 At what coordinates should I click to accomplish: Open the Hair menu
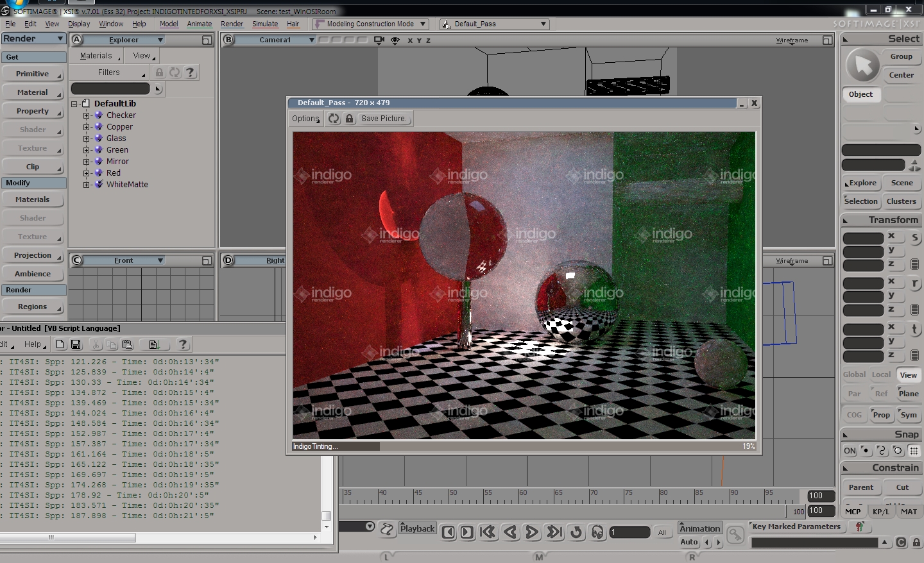293,24
